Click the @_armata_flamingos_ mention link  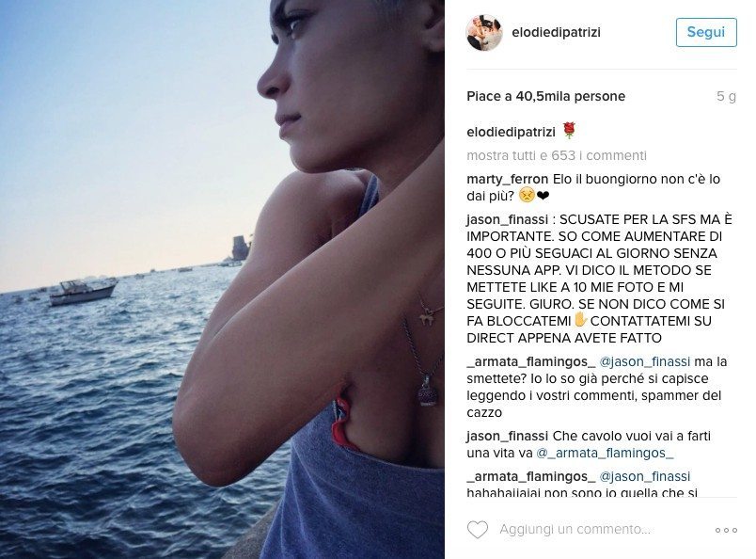tap(605, 454)
